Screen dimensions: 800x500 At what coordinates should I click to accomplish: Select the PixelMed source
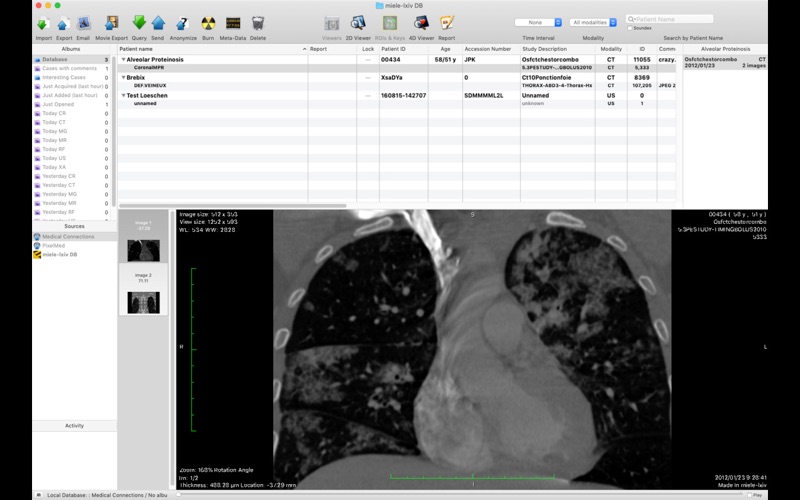click(x=54, y=245)
